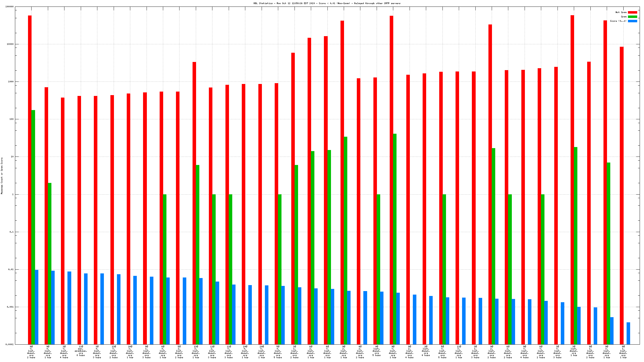644x362 pixels.
Task: Click the 14@ 3.list.dnswl.org 1 hop label
Action: click(x=130, y=352)
